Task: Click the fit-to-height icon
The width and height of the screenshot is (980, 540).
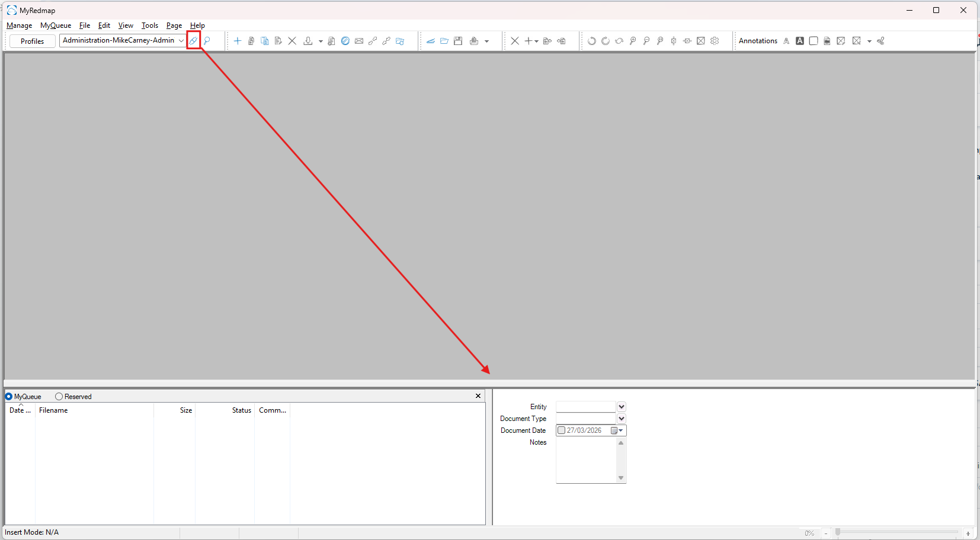Action: (x=674, y=41)
